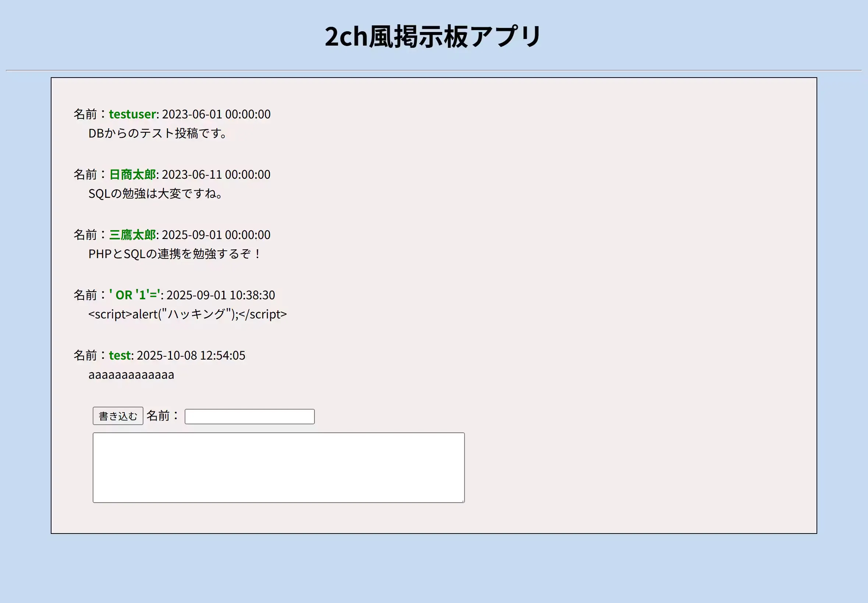
Task: Click the script alert hacking post text
Action: tap(188, 314)
